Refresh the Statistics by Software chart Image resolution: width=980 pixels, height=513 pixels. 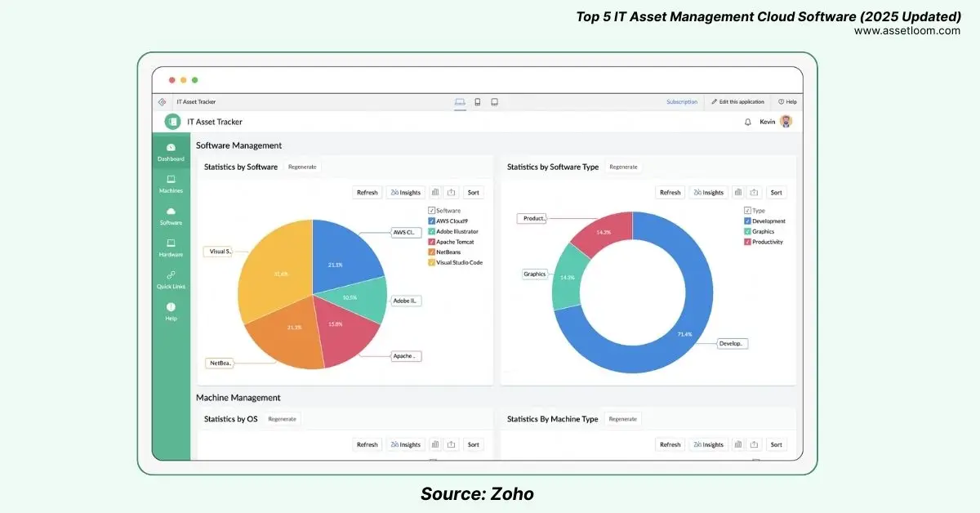pos(367,193)
